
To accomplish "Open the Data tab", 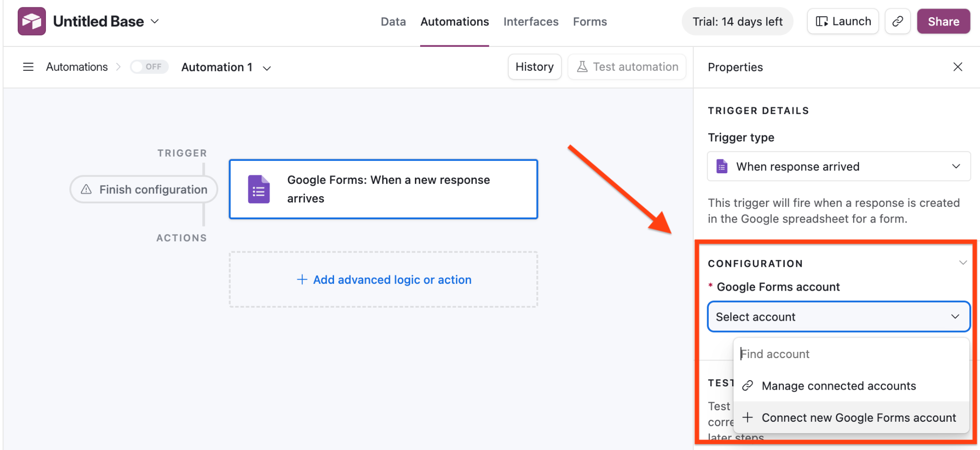I will pos(393,22).
